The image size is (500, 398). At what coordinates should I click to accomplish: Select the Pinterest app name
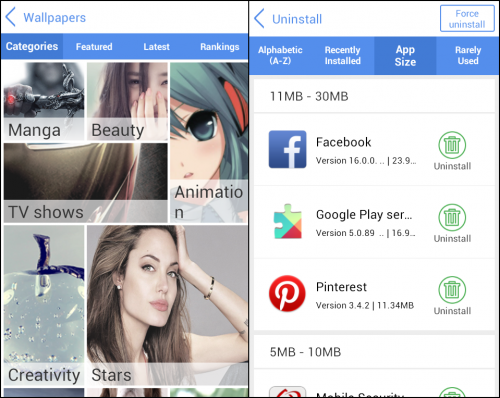tap(341, 287)
